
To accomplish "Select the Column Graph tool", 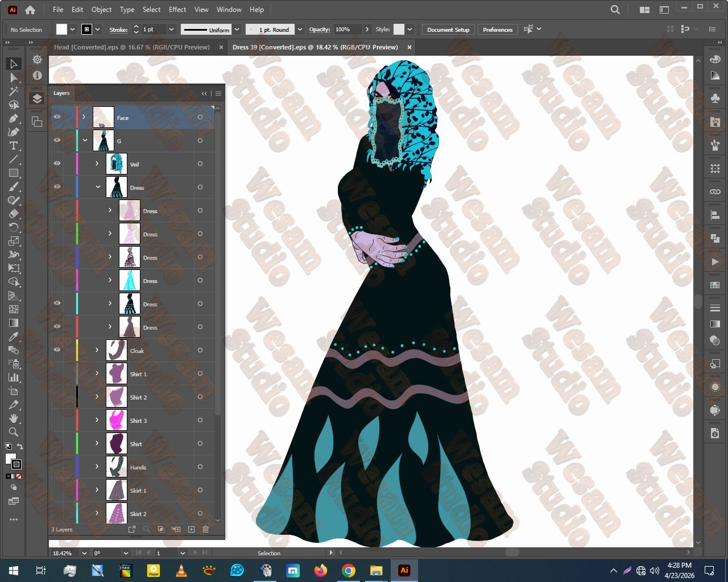I will click(14, 377).
